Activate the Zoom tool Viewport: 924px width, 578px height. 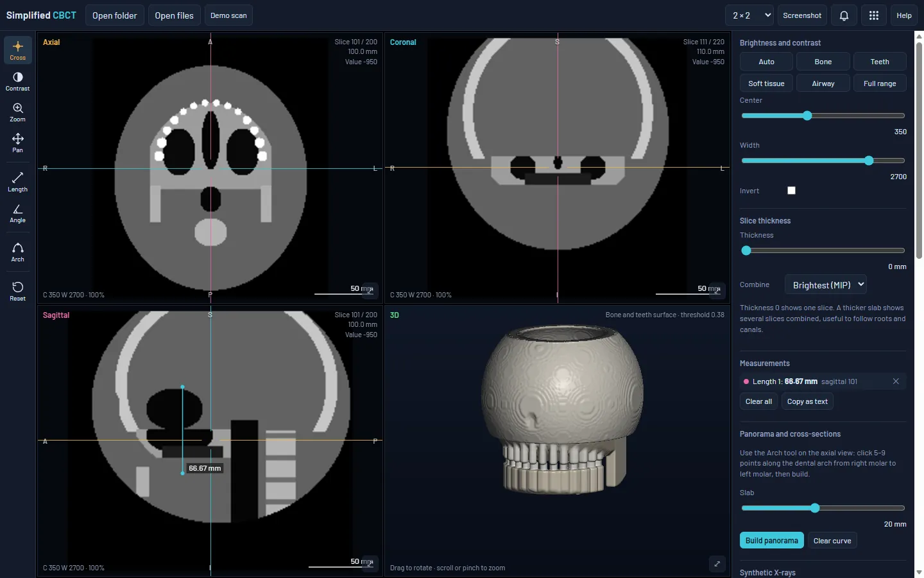tap(17, 112)
